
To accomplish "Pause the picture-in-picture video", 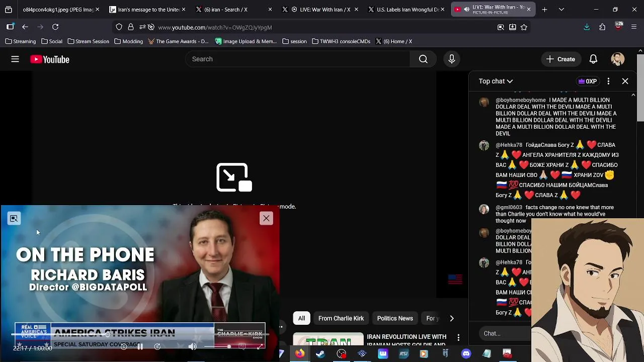I will tap(140, 346).
